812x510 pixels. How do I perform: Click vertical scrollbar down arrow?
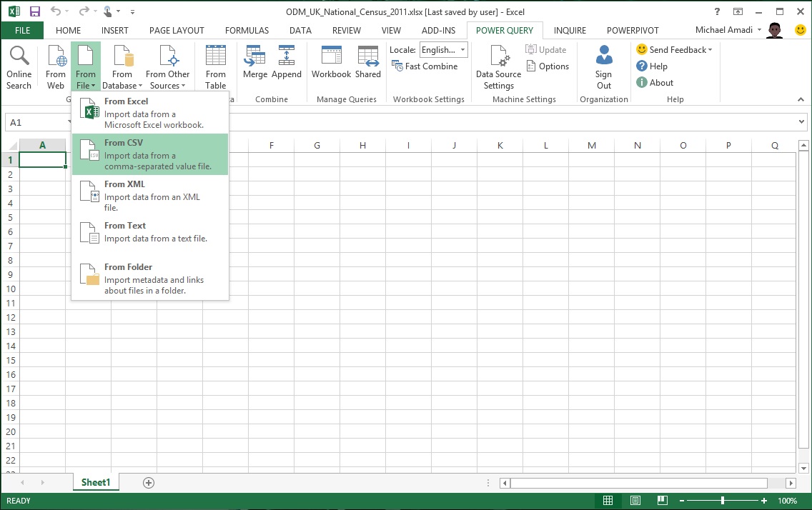click(803, 469)
